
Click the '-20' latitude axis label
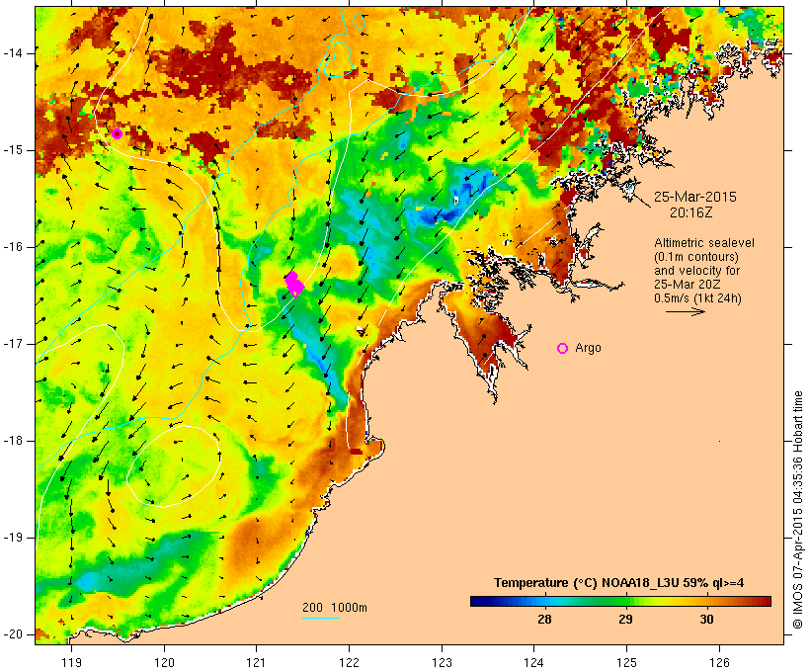tap(12, 634)
